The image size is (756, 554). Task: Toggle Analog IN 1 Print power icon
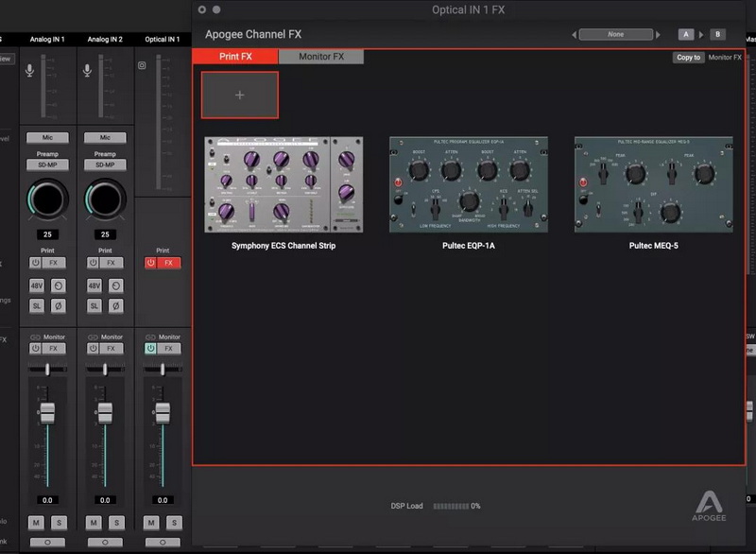pos(36,263)
